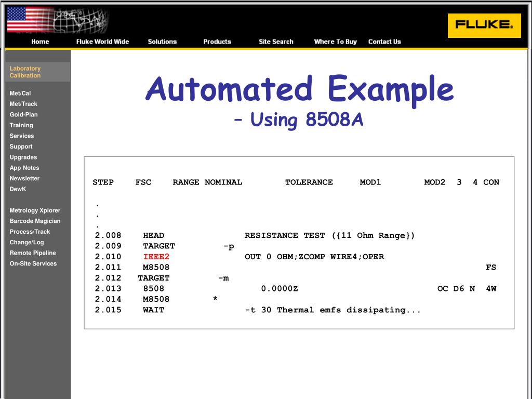Click the FS value in CON column
Viewport: 532px width, 399px height.
click(491, 268)
